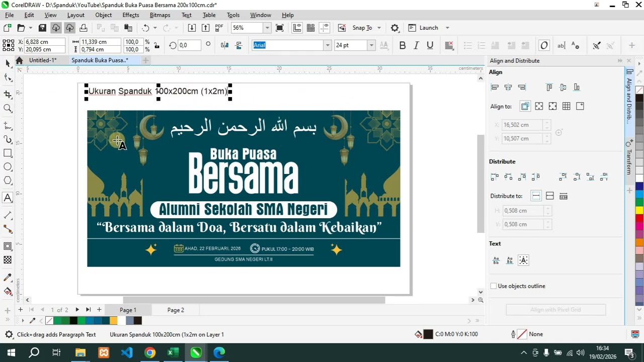
Task: Toggle Underline formatting
Action: [430, 45]
